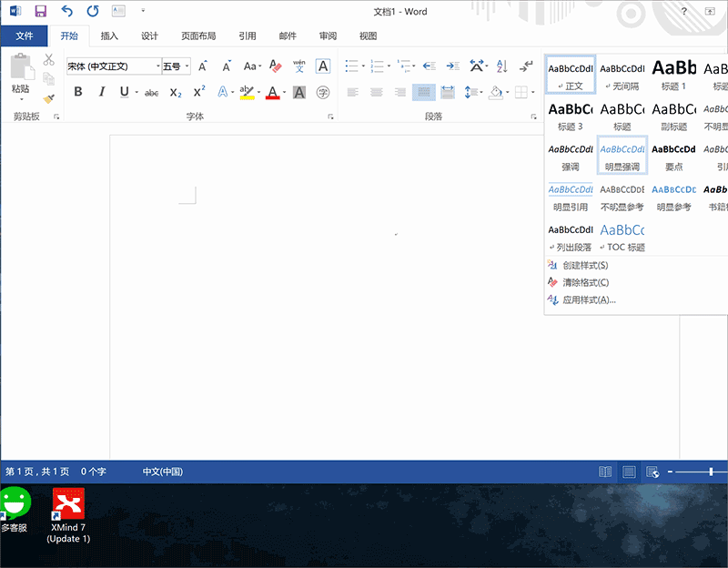Open font color dropdown arrow
Image resolution: width=728 pixels, height=568 pixels.
tap(284, 93)
